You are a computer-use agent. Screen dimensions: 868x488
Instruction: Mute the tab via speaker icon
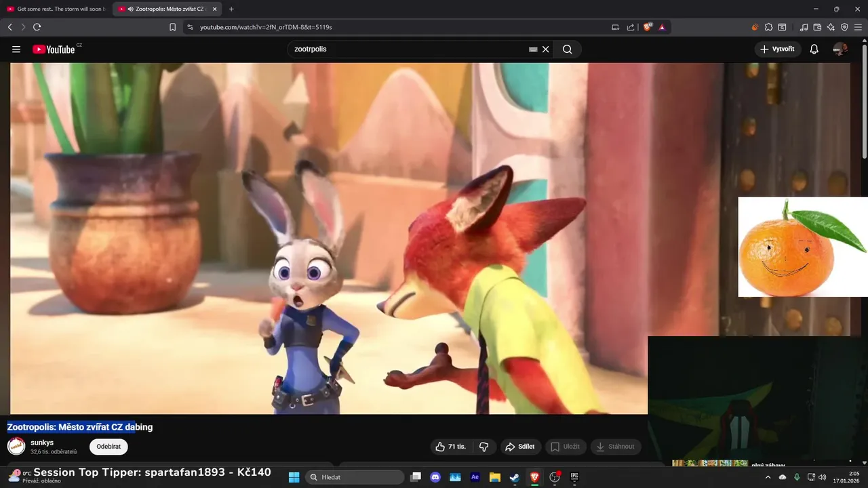pyautogui.click(x=130, y=9)
